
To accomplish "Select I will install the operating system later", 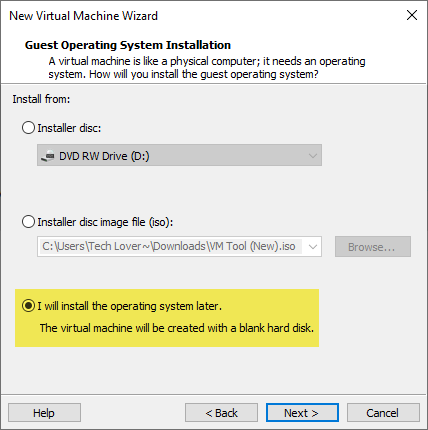I will pyautogui.click(x=28, y=306).
